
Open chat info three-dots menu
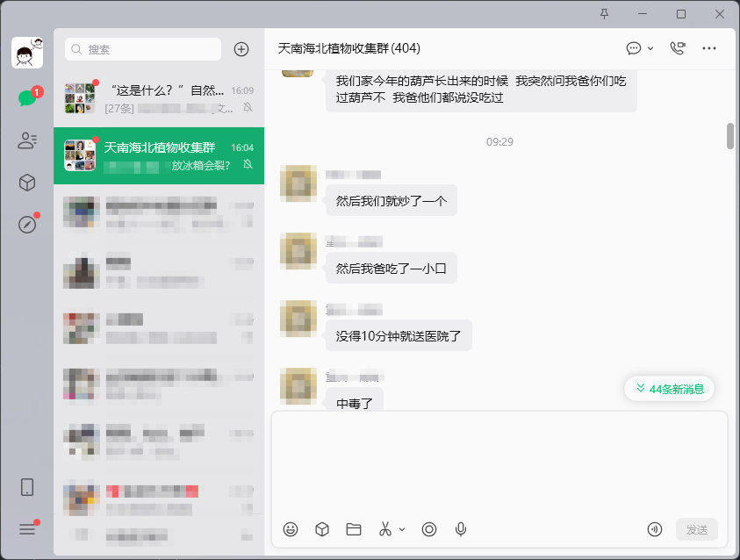tap(709, 48)
